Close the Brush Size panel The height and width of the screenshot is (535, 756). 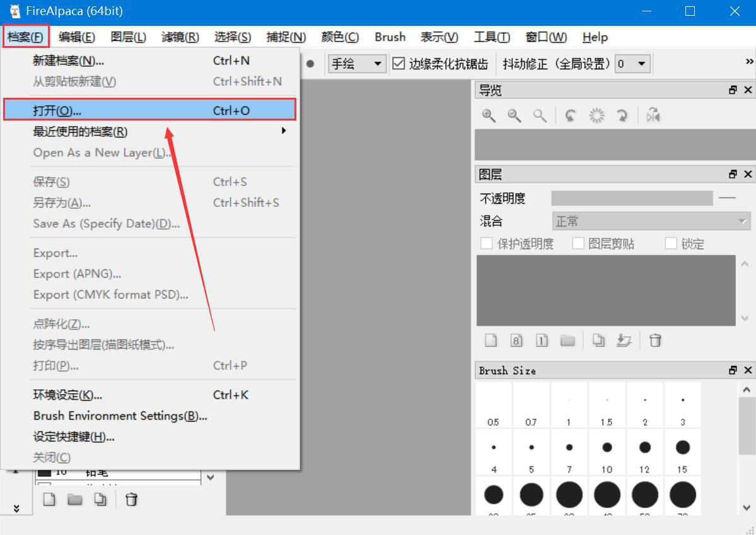(748, 370)
